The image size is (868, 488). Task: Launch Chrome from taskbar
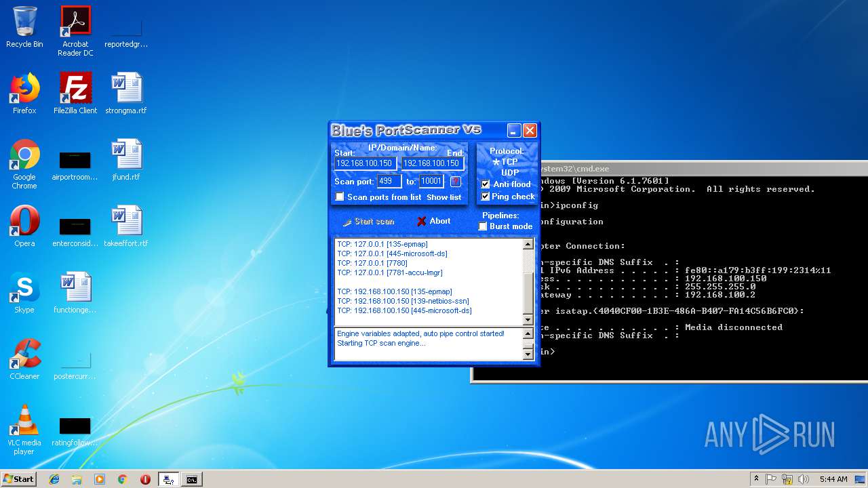coord(122,479)
